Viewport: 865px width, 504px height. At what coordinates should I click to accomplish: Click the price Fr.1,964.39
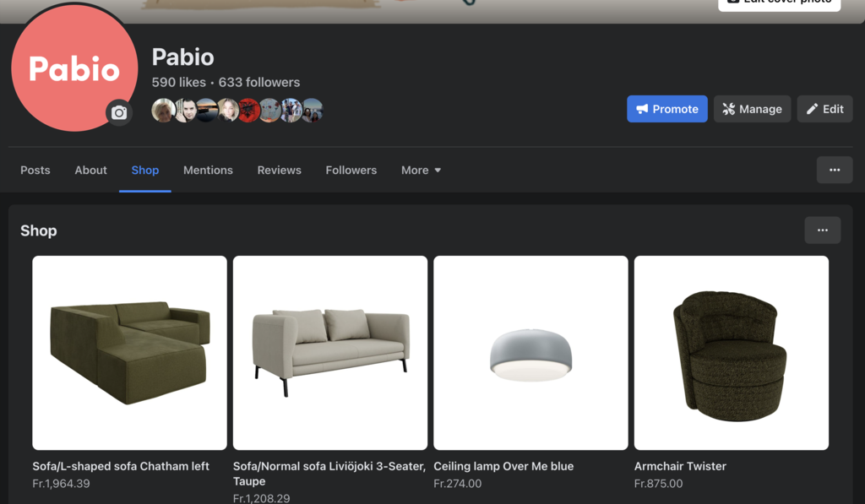61,484
